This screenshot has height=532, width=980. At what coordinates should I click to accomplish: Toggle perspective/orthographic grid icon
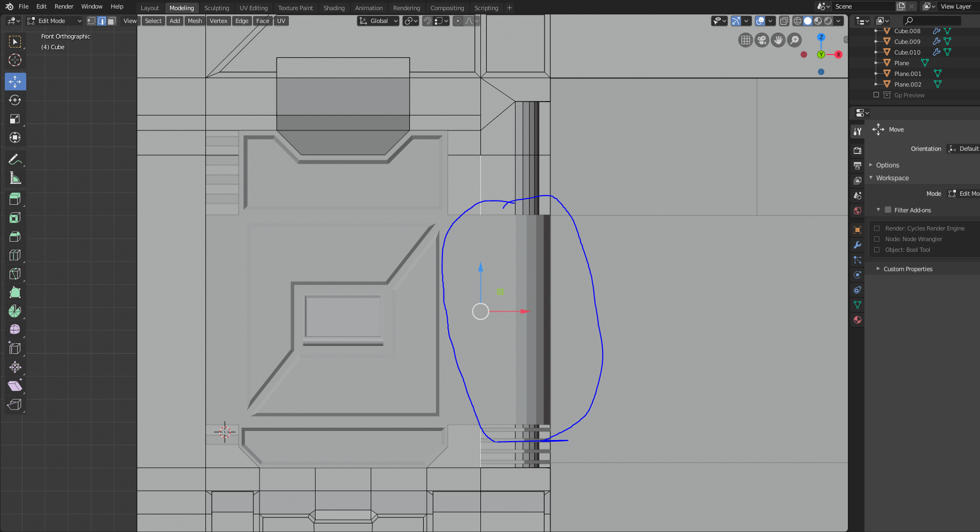pyautogui.click(x=746, y=40)
